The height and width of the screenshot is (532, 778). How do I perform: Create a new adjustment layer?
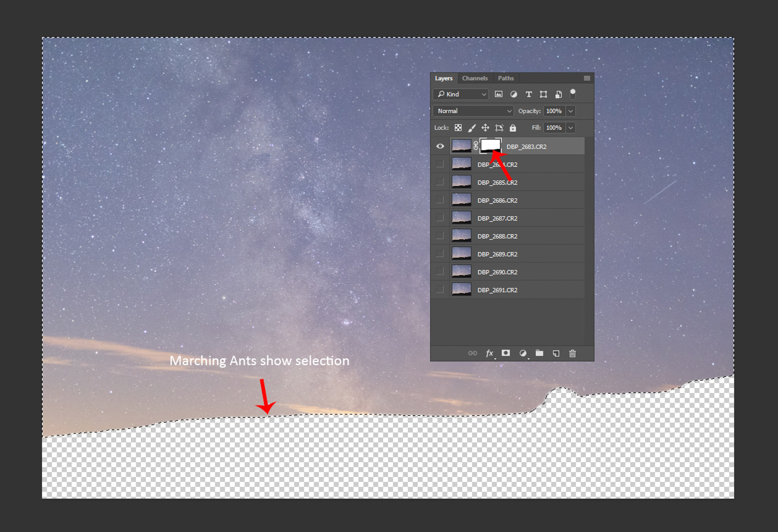[x=522, y=354]
